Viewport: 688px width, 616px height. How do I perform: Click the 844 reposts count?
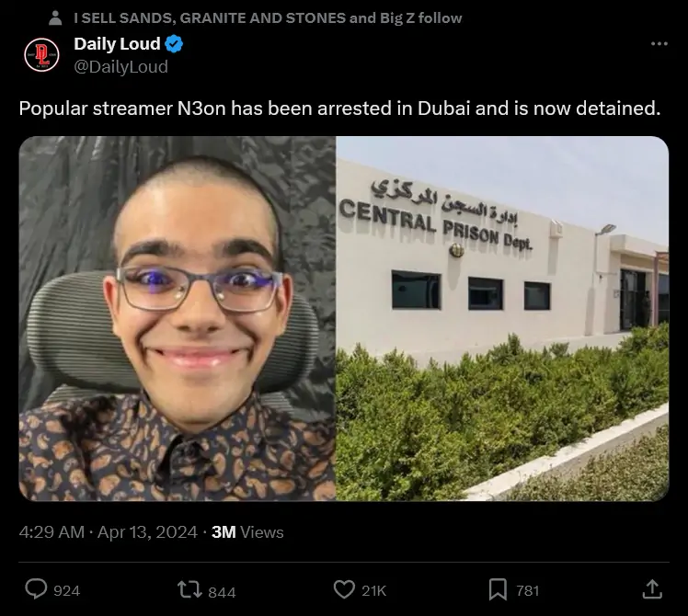pyautogui.click(x=222, y=592)
